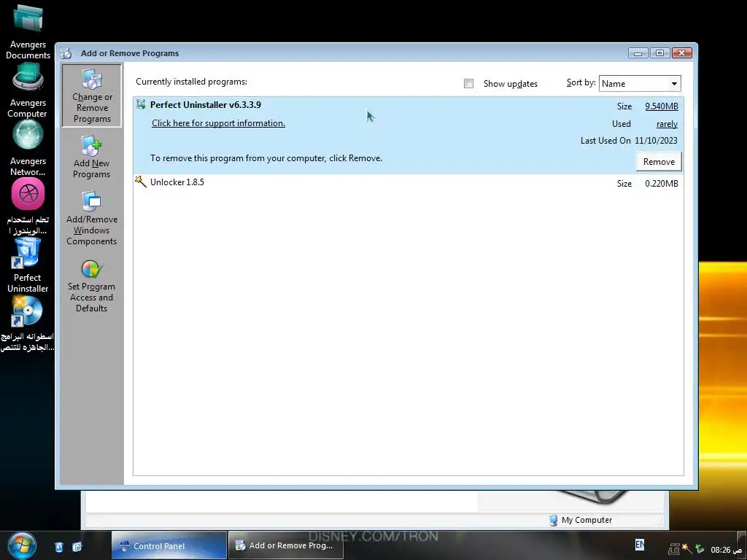Click My Computer icon in Control Panel window
Image resolution: width=747 pixels, height=560 pixels.
pyautogui.click(x=553, y=520)
